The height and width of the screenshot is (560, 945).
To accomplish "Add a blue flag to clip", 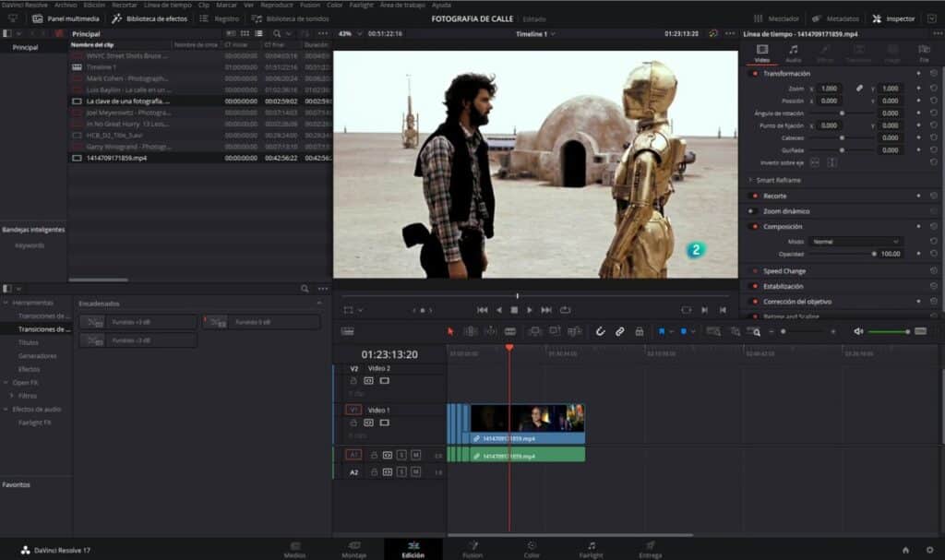I will point(661,331).
